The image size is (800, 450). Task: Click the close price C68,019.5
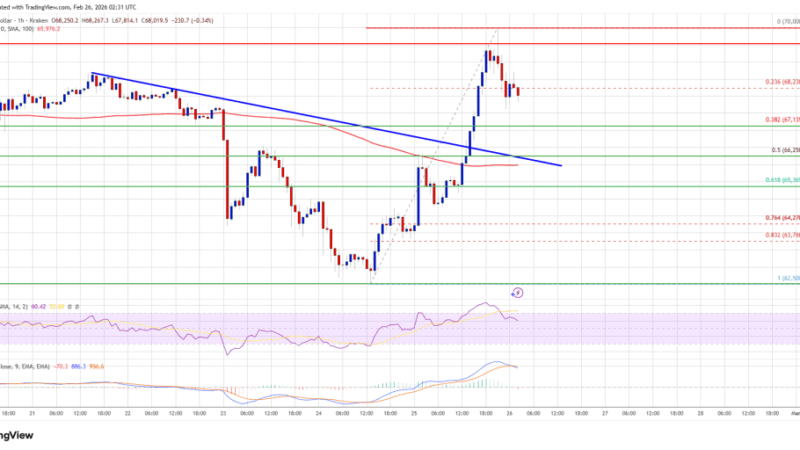pos(154,21)
